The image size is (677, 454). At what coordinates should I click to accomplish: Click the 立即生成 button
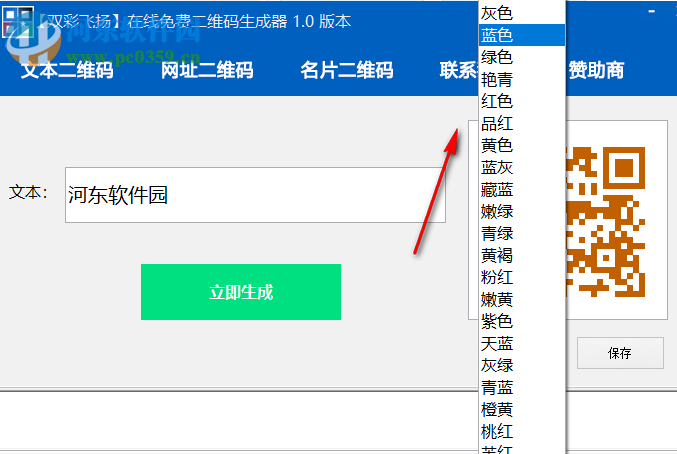241,292
